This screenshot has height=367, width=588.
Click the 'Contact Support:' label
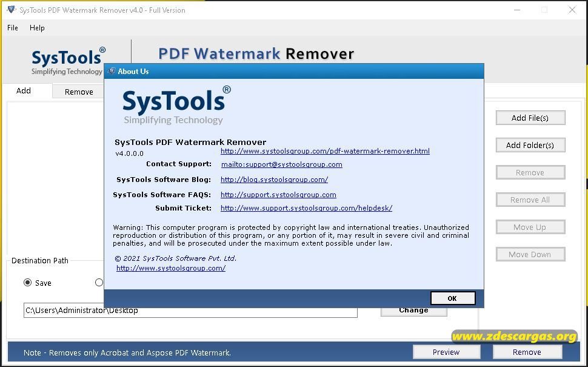tap(179, 164)
